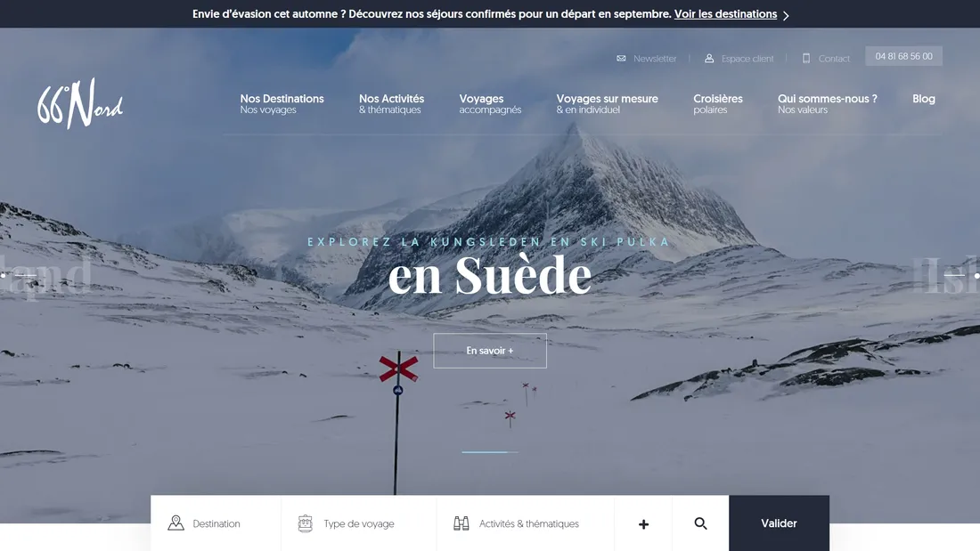
Task: Open the Activités & thématiques selector
Action: tap(525, 523)
